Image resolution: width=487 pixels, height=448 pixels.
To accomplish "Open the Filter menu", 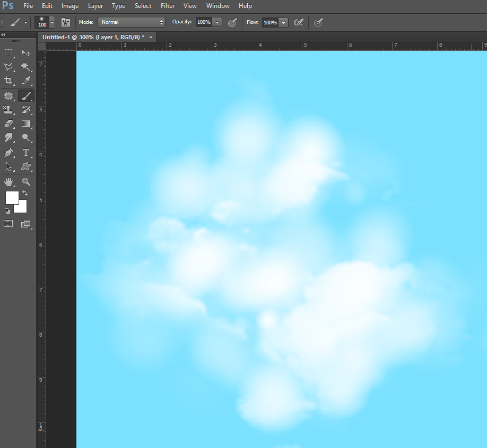I will click(x=168, y=6).
